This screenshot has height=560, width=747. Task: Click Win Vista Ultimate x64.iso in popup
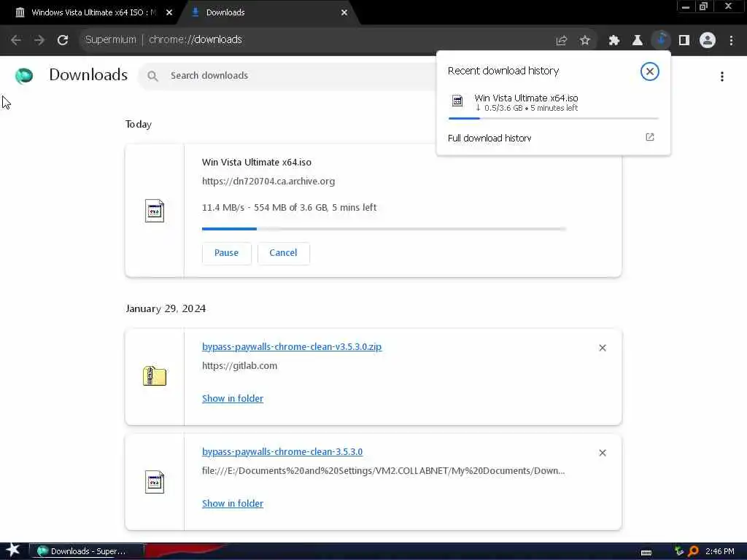tap(526, 98)
